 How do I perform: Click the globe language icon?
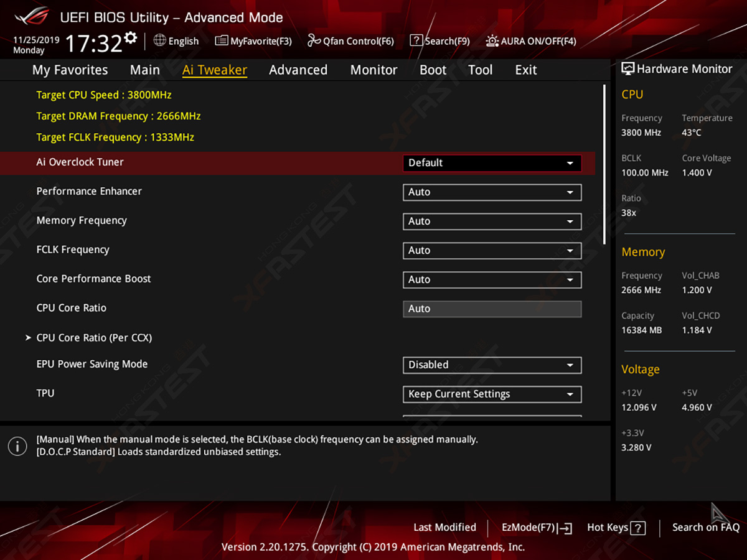click(159, 40)
